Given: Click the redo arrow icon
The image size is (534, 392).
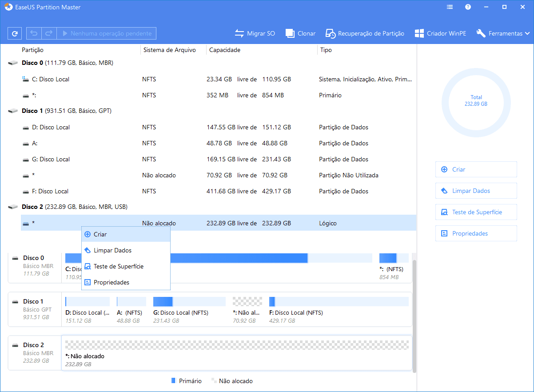Looking at the screenshot, I should coord(49,33).
